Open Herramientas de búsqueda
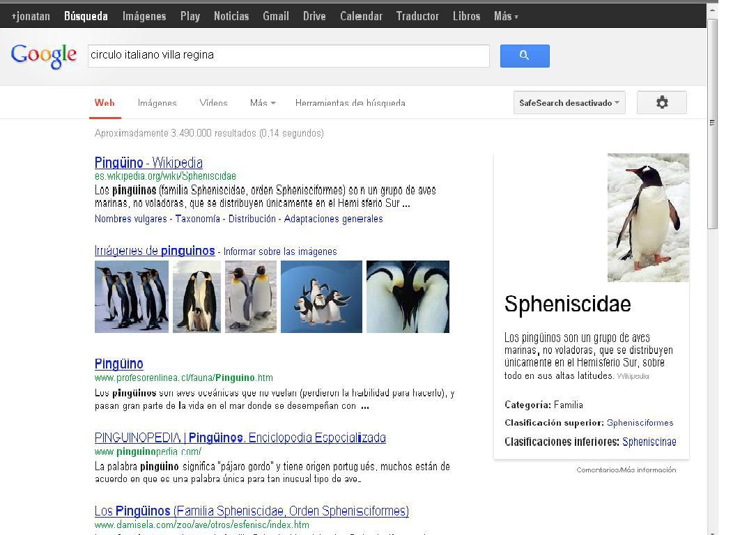756x535 pixels. (350, 102)
